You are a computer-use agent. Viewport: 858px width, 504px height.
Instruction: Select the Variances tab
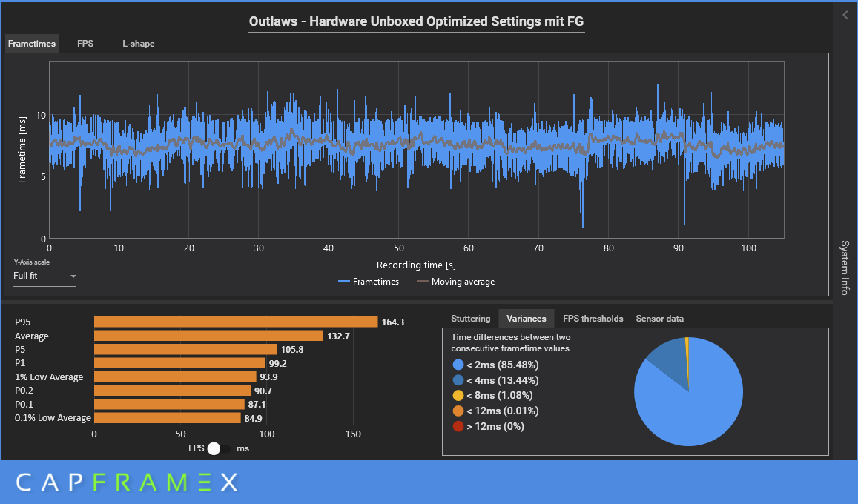pyautogui.click(x=527, y=318)
